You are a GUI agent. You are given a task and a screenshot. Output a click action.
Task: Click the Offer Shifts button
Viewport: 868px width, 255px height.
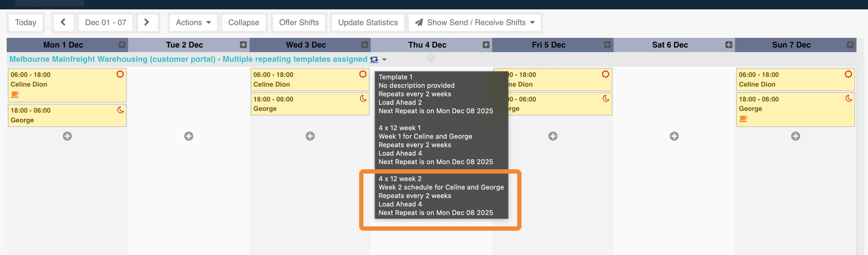click(x=299, y=23)
